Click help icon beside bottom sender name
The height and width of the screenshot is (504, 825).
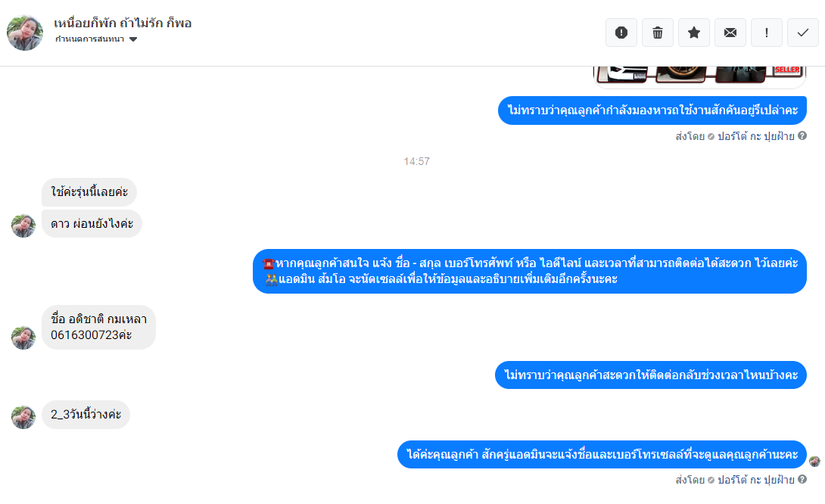(802, 479)
